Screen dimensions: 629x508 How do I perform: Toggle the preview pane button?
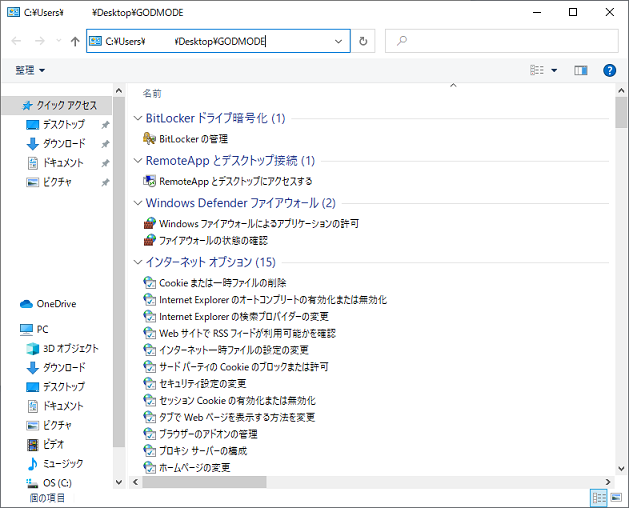click(580, 71)
